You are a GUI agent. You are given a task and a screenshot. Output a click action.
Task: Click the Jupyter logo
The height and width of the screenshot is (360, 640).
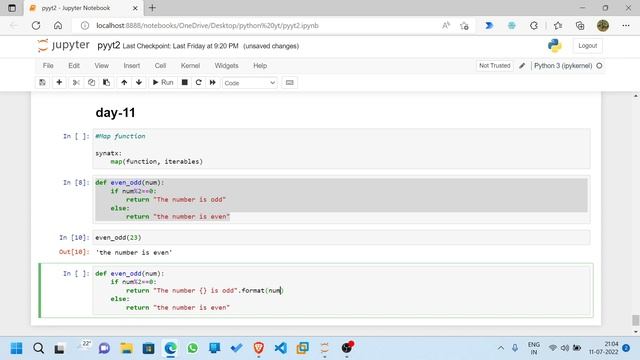point(63,45)
